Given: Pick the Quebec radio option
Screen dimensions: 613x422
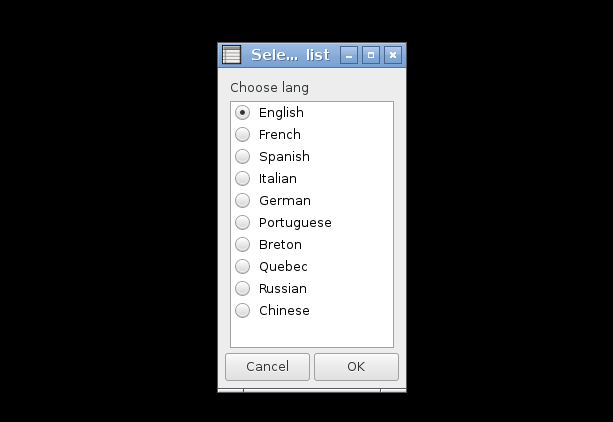Looking at the screenshot, I should pos(242,266).
